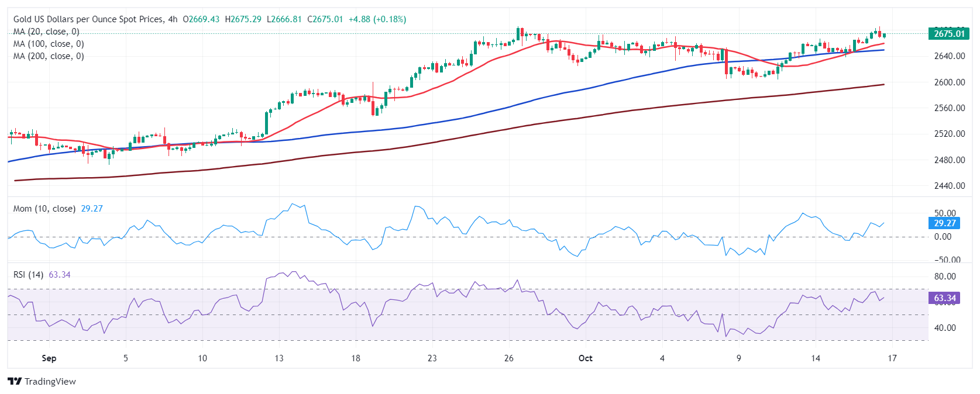
Task: Select the MA (20, close, 0) indicator label
Action: (46, 32)
